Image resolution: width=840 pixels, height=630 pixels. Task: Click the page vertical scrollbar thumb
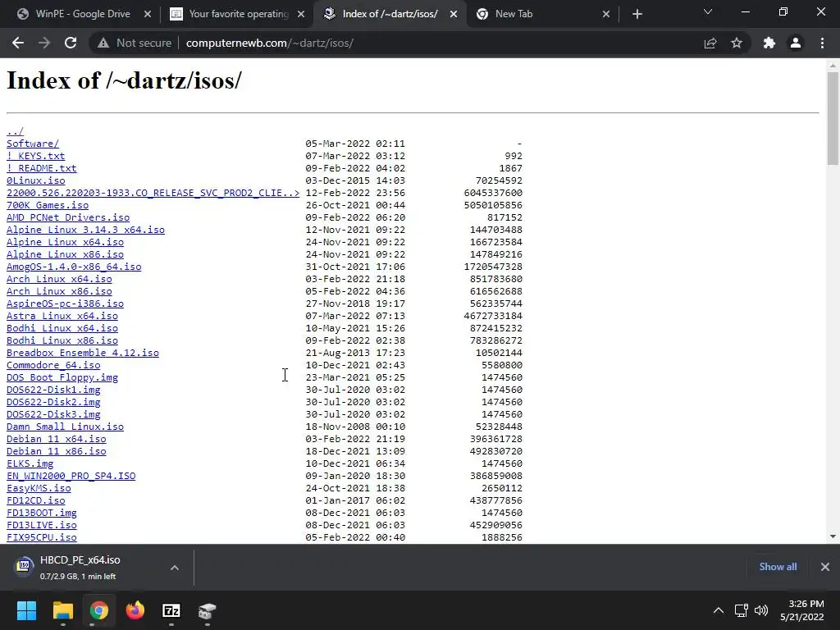[x=833, y=118]
